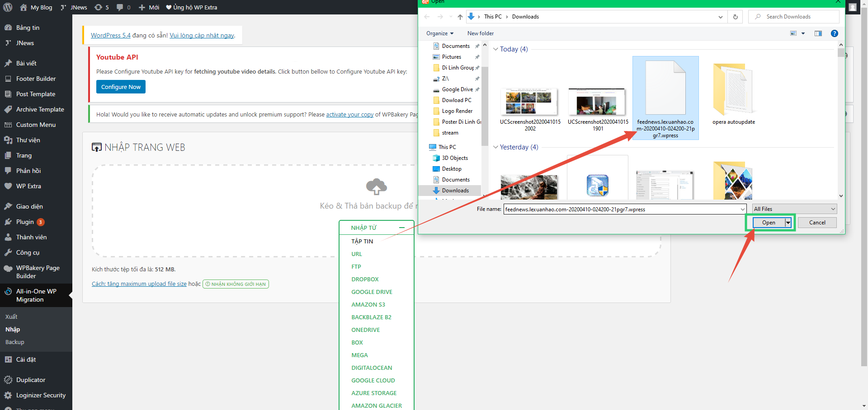
Task: Click the Configure Now button
Action: tap(121, 87)
